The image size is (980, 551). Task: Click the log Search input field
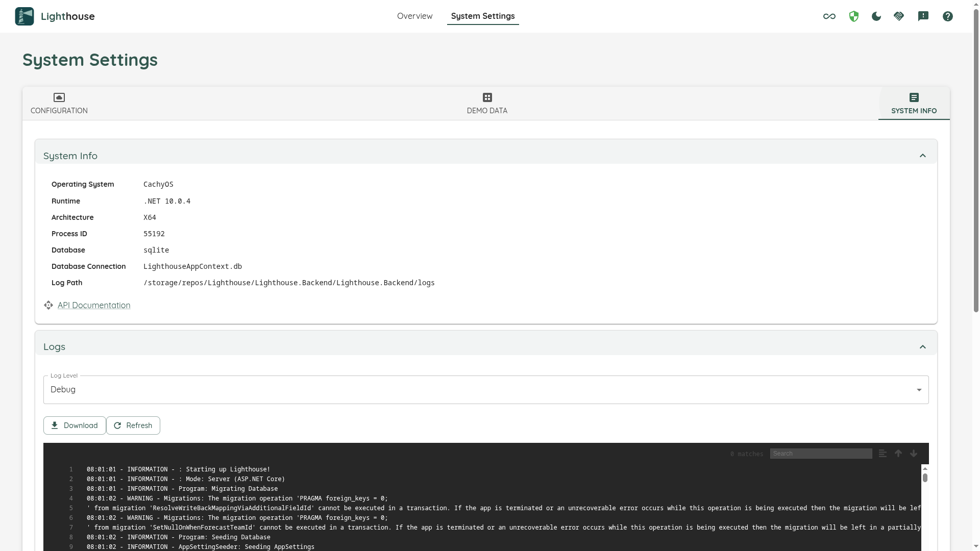tap(821, 454)
